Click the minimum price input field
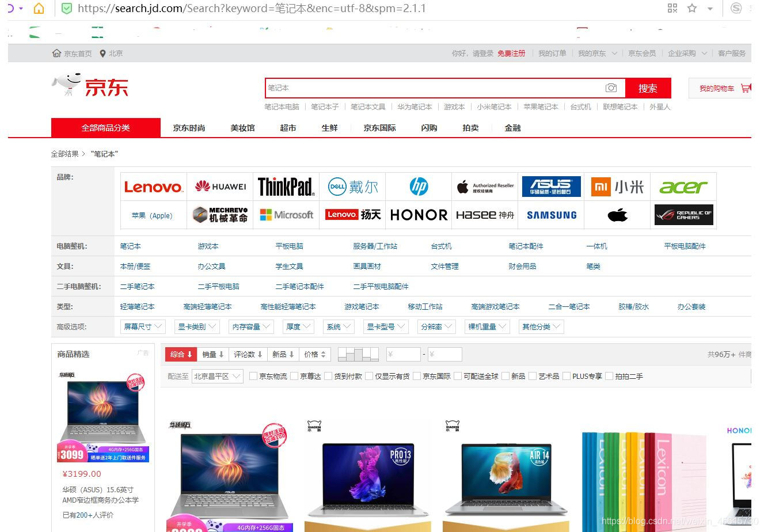 [x=403, y=355]
